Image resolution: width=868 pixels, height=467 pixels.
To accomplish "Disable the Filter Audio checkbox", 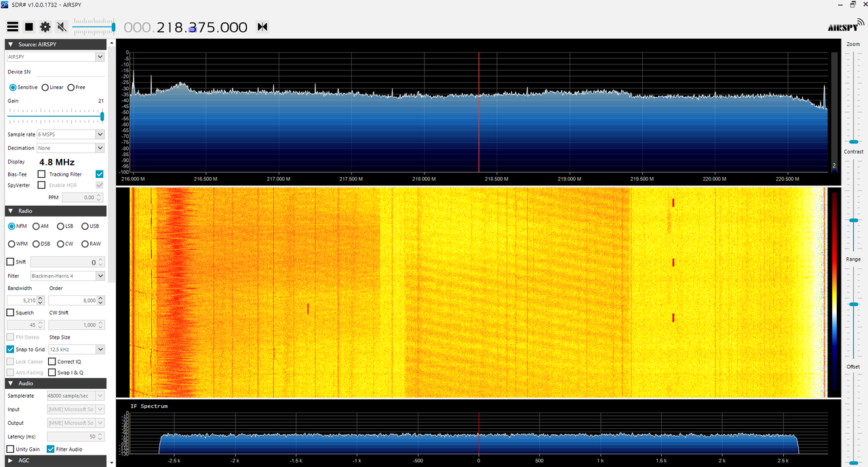I will (x=51, y=449).
